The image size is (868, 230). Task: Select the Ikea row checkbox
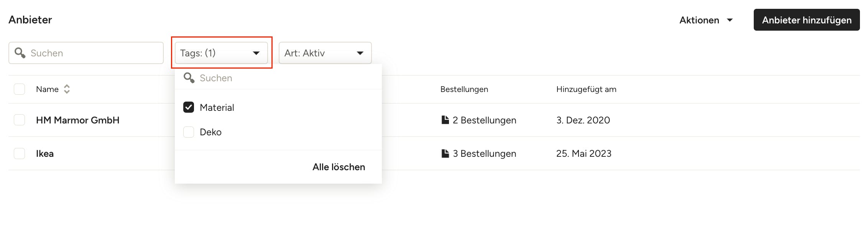[x=19, y=153]
